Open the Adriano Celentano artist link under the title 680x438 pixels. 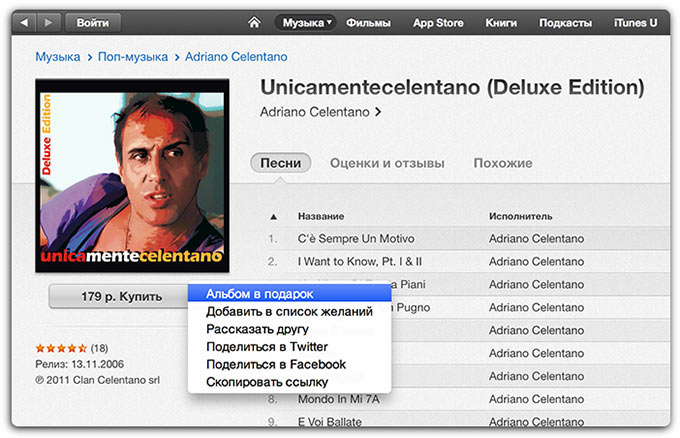click(x=314, y=112)
